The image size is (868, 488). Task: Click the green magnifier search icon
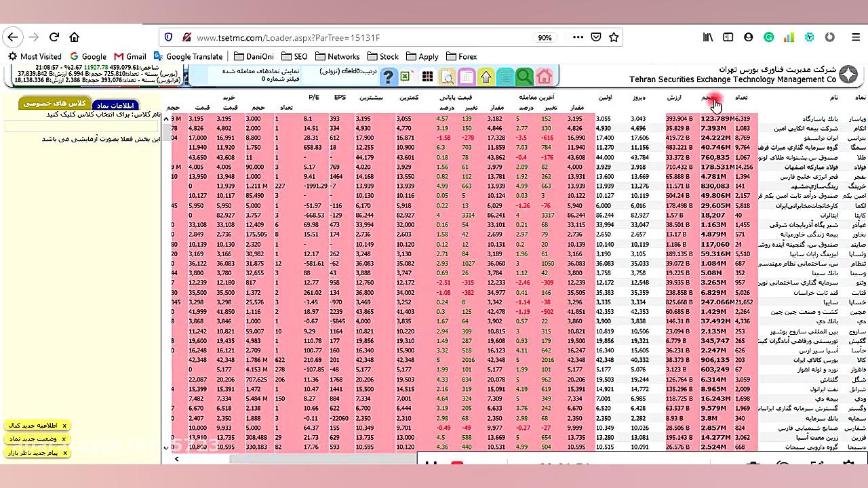click(524, 77)
